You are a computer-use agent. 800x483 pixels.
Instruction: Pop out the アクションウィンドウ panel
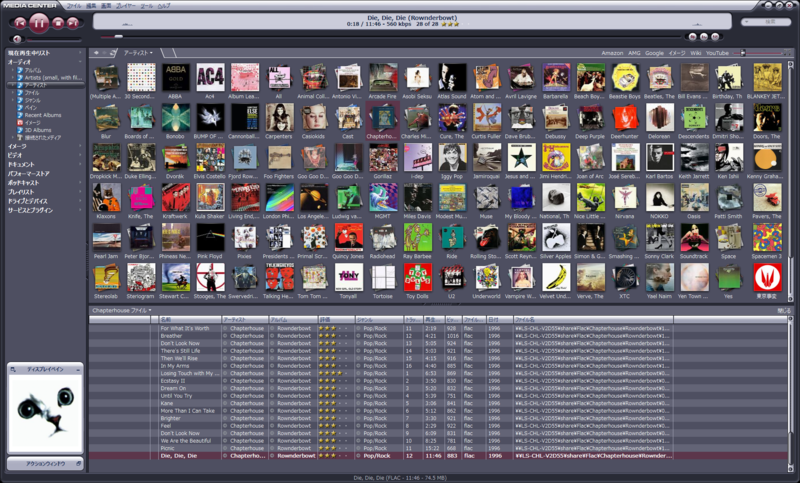[x=78, y=464]
